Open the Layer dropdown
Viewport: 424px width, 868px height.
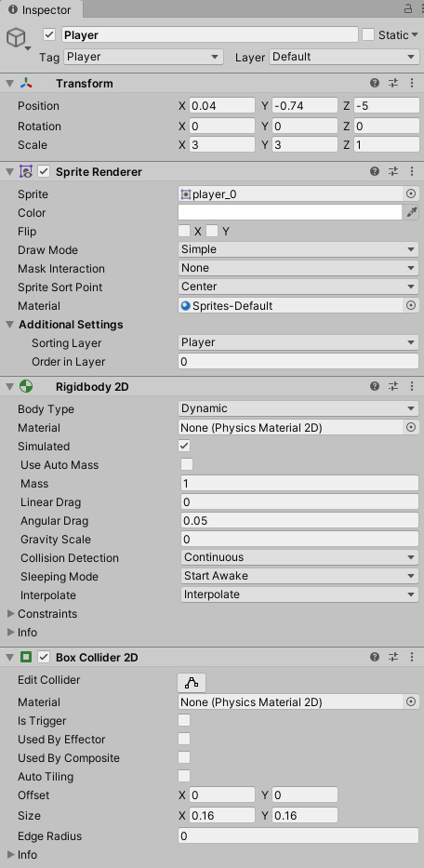pos(344,57)
